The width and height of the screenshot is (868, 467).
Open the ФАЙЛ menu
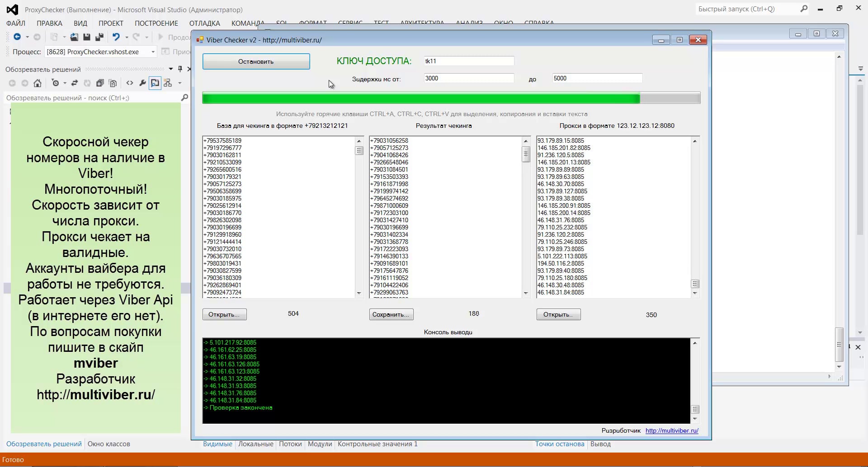(x=15, y=23)
